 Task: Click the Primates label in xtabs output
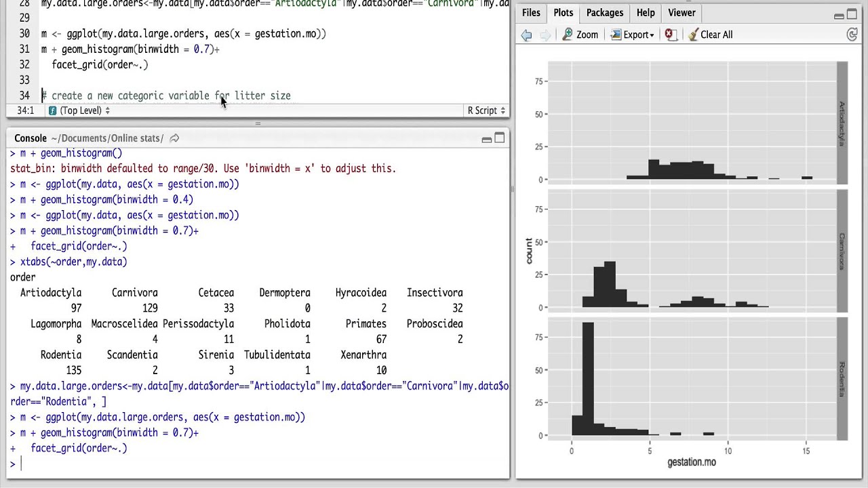click(x=366, y=324)
